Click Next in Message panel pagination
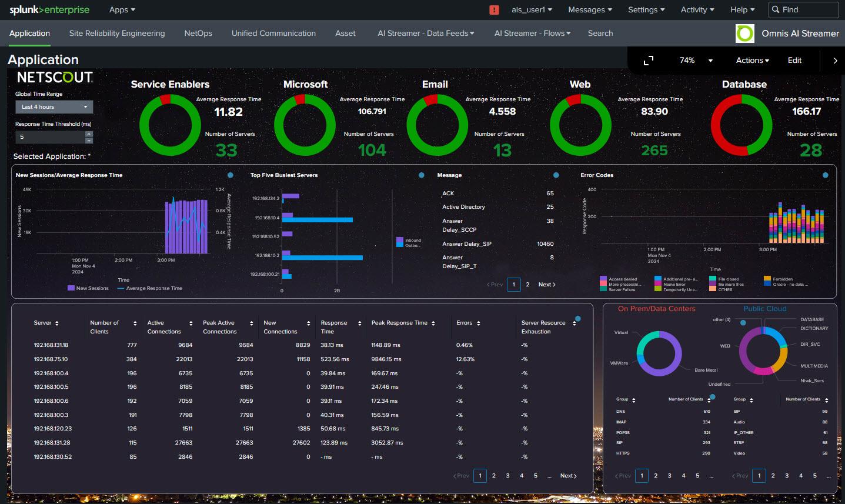 click(x=547, y=285)
